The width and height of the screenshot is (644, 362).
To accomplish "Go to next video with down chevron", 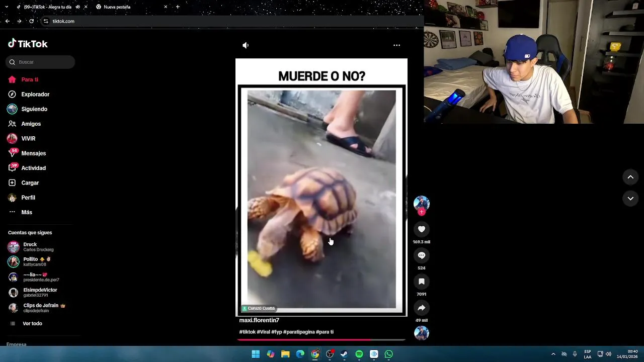I will click(x=630, y=199).
